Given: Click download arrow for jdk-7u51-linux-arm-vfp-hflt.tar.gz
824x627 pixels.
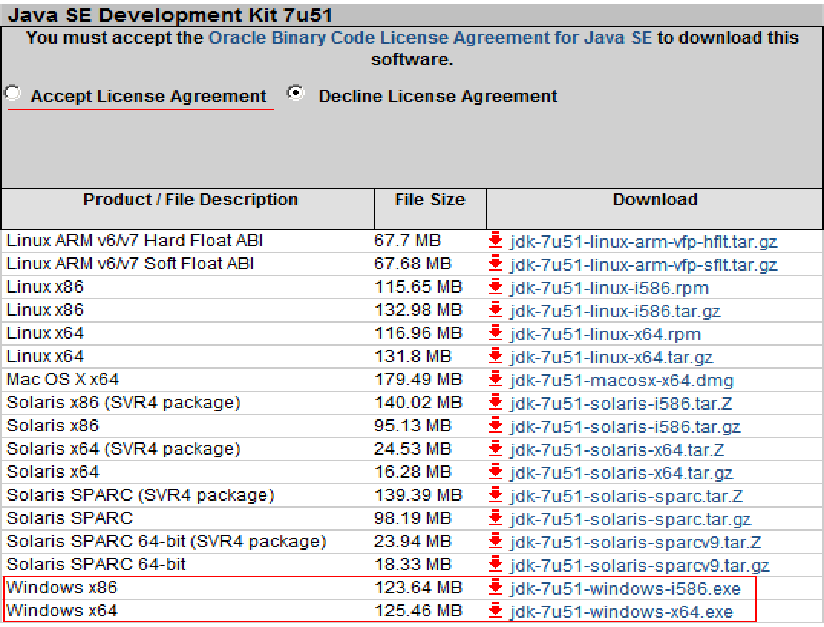Looking at the screenshot, I should click(x=495, y=240).
